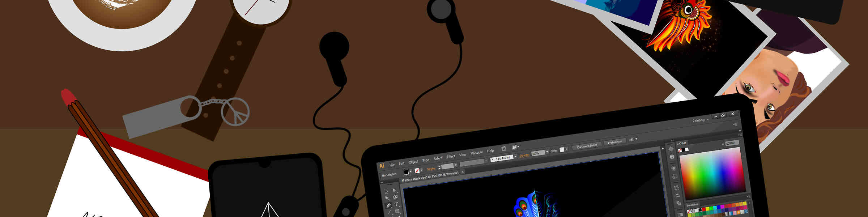The image size is (868, 217).
Task: Click the None swatch in Color panel
Action: pyautogui.click(x=680, y=150)
